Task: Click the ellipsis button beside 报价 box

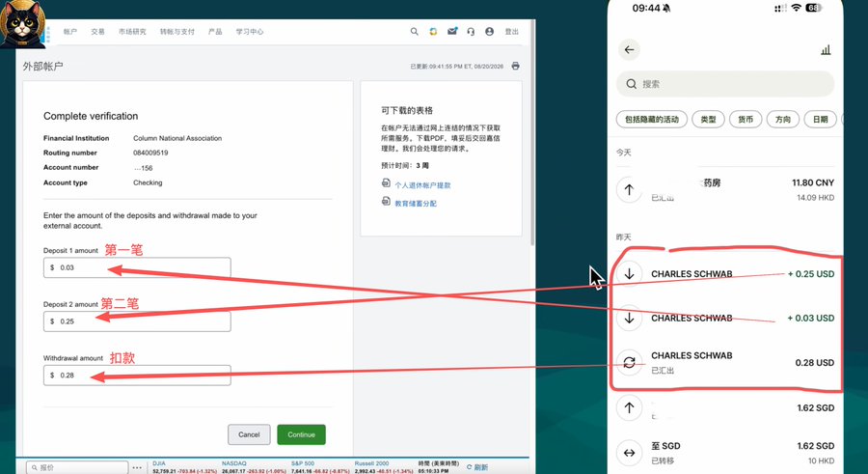Action: coord(137,468)
